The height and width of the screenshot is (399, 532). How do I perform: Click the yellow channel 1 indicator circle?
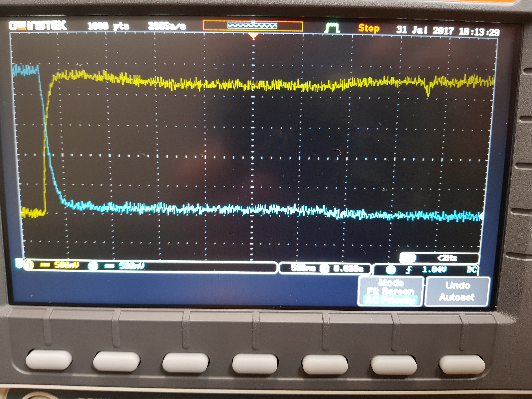(x=29, y=265)
